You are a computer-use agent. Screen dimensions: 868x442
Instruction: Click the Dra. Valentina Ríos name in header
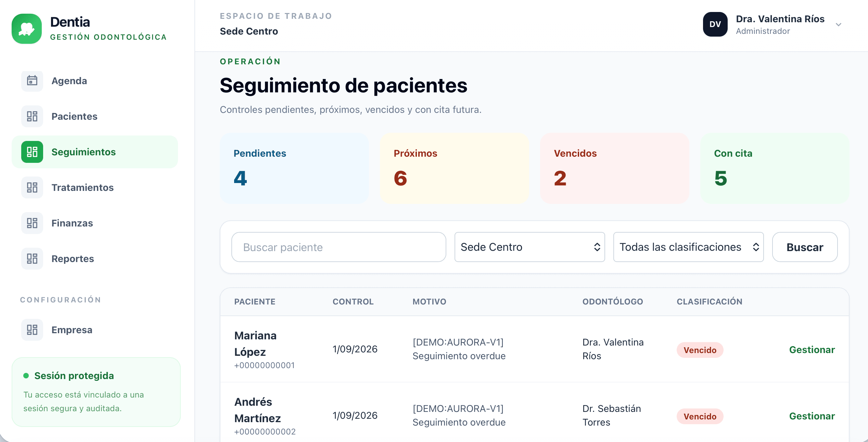[x=780, y=19]
